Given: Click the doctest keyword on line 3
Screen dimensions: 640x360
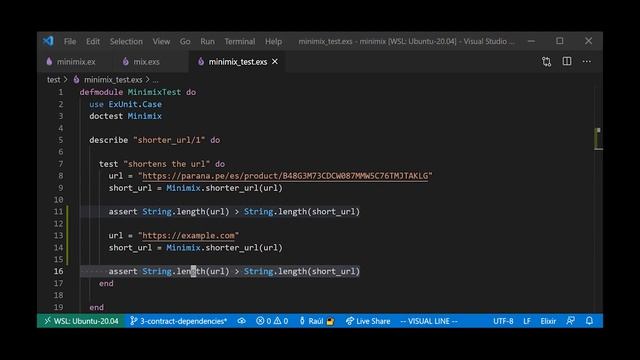Looking at the screenshot, I should click(x=106, y=116).
